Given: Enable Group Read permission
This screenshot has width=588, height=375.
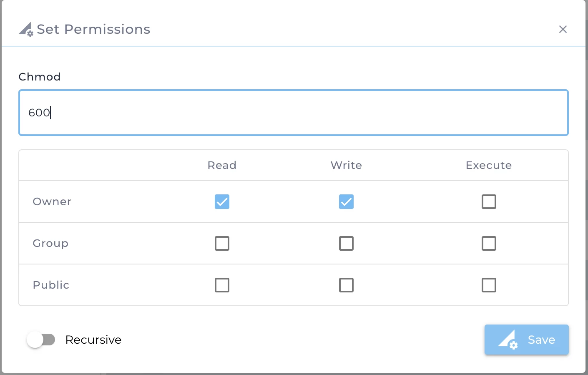Looking at the screenshot, I should click(222, 244).
